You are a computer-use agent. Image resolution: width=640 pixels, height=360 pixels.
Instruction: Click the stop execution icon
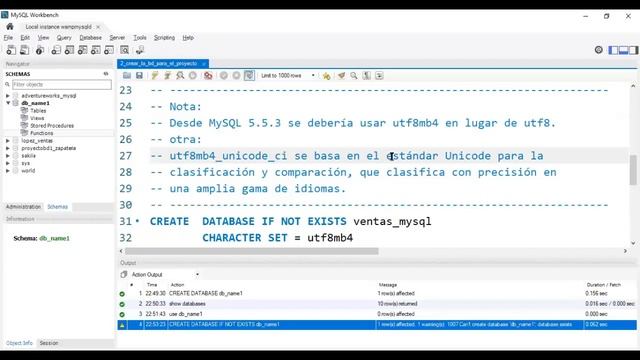pos(193,76)
